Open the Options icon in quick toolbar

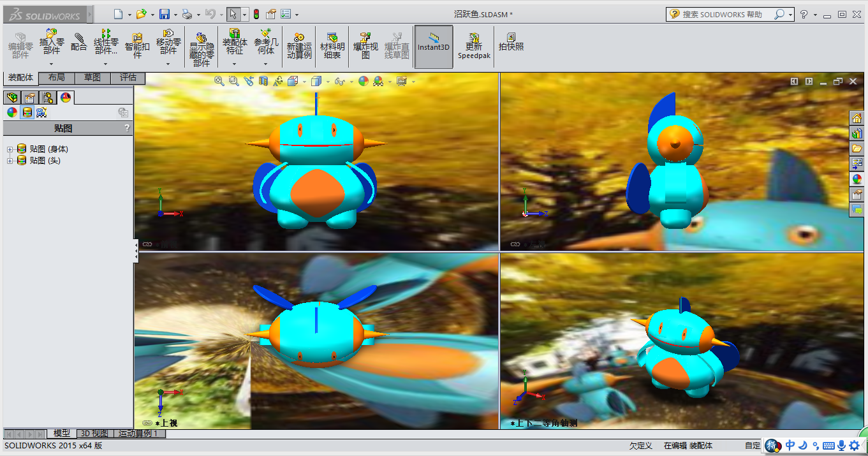coord(286,14)
